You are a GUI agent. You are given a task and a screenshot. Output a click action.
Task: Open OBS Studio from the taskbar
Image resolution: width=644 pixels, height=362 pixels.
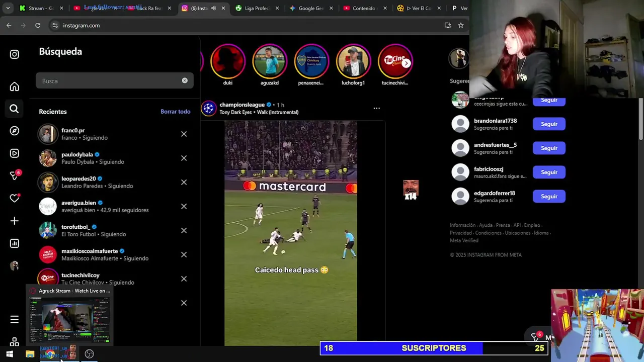point(89,354)
